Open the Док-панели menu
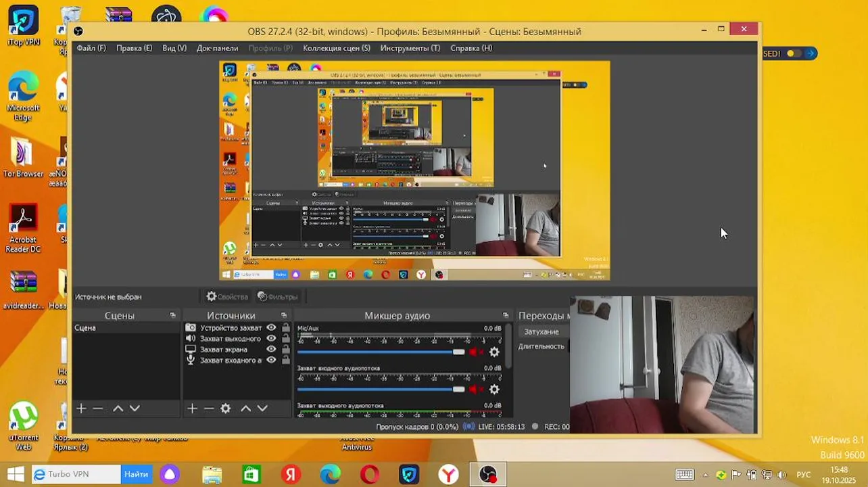The image size is (868, 487). point(217,48)
